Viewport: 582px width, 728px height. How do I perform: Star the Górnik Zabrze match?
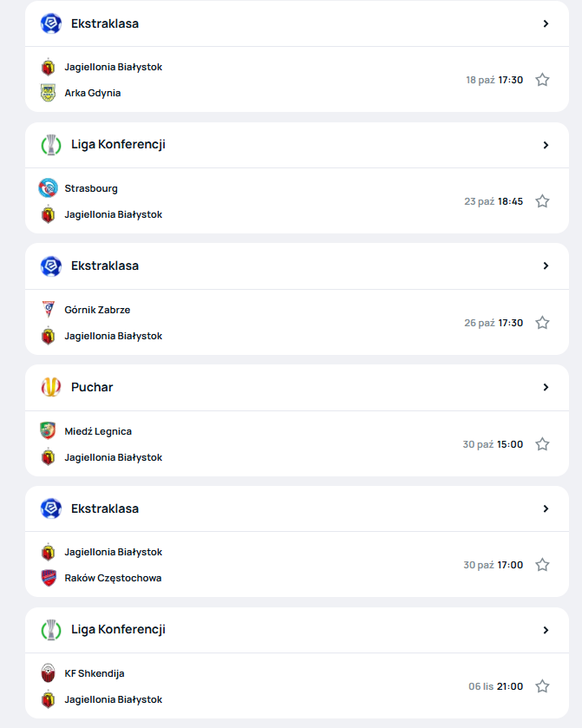point(542,323)
